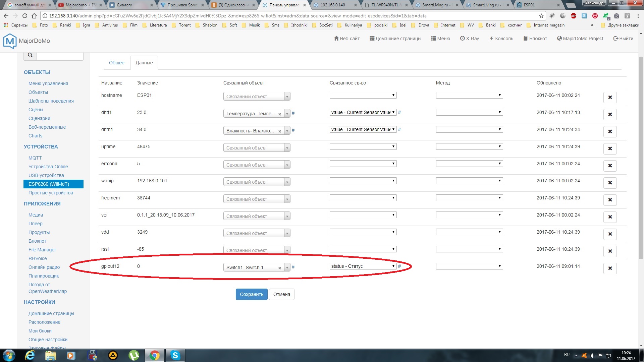
Task: Open the Консоль menu item
Action: click(x=501, y=39)
